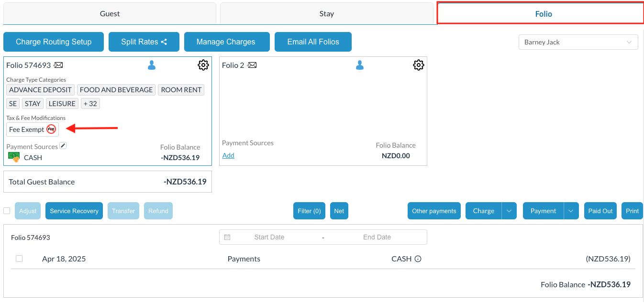Expand the + 32 charge categories tag
644x303 pixels.
click(x=90, y=104)
